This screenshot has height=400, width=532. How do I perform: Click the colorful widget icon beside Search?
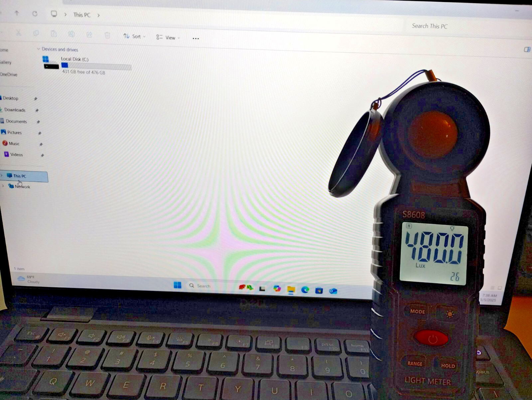246,287
